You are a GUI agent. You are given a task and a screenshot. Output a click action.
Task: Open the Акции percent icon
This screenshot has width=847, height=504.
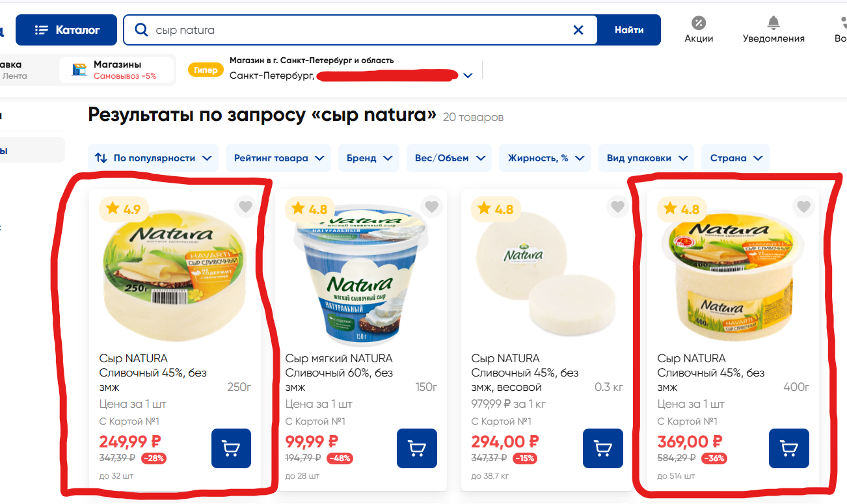(x=699, y=23)
